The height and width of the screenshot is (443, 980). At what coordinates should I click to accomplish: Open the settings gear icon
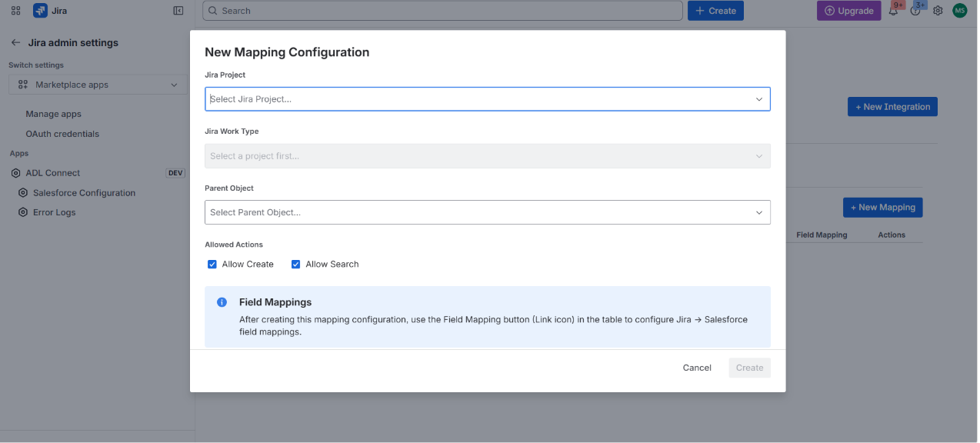coord(938,11)
